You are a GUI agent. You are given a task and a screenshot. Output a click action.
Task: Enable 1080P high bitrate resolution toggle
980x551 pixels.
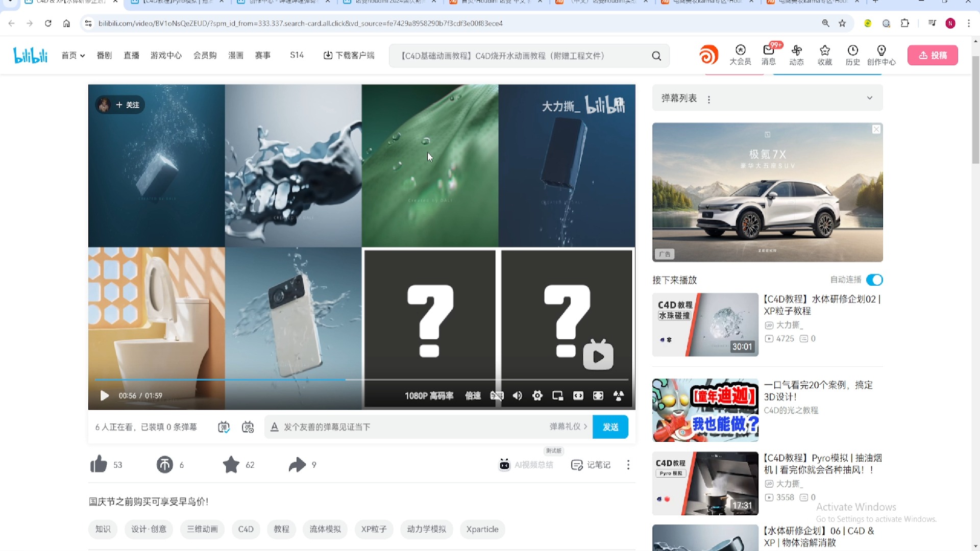pos(429,395)
